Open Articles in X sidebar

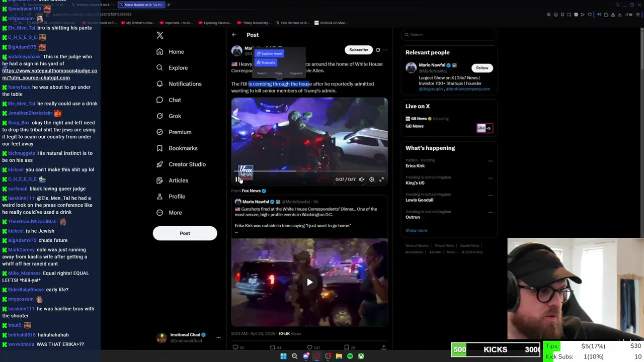(172, 180)
